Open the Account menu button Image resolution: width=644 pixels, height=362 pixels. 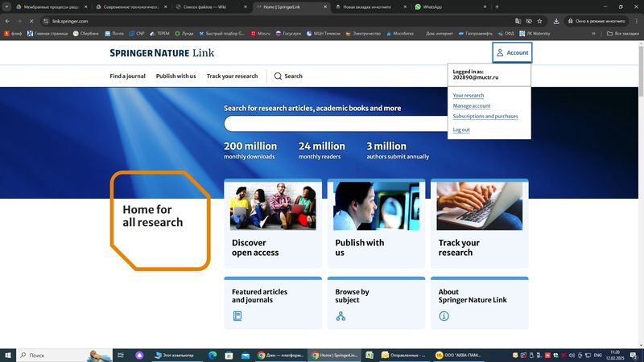512,52
